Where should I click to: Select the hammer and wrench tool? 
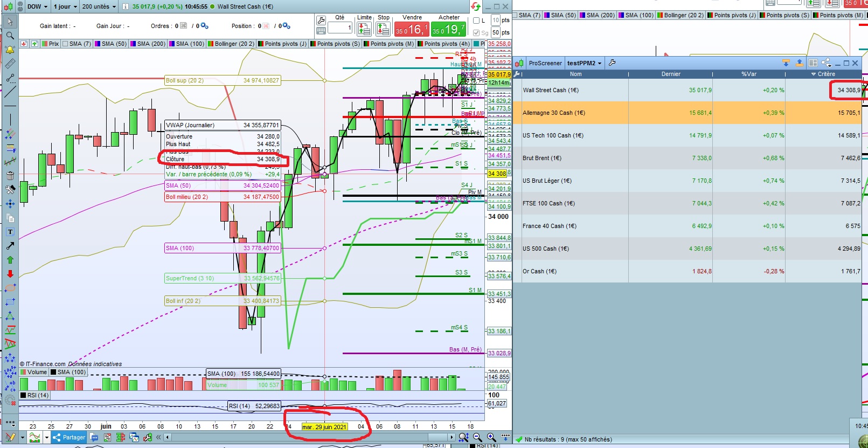coord(10,189)
